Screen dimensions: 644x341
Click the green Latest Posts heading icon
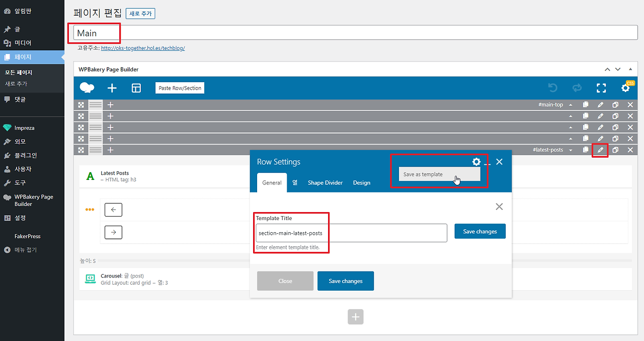tap(91, 176)
